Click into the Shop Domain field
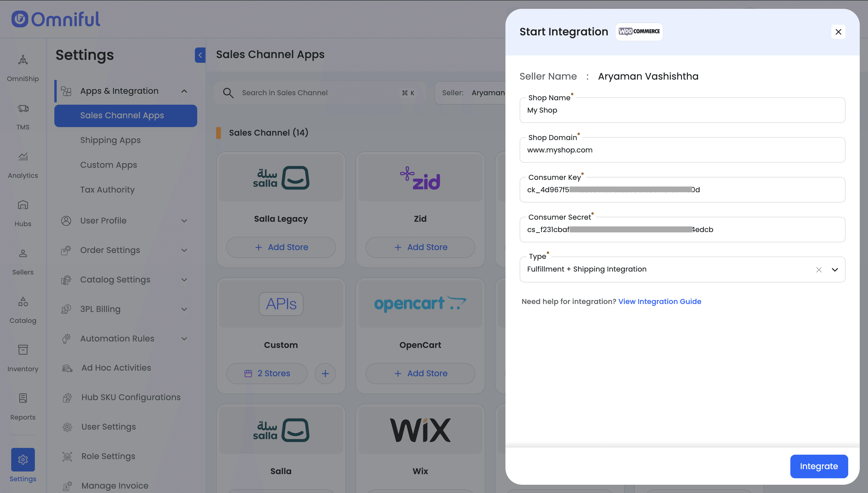 click(x=682, y=150)
